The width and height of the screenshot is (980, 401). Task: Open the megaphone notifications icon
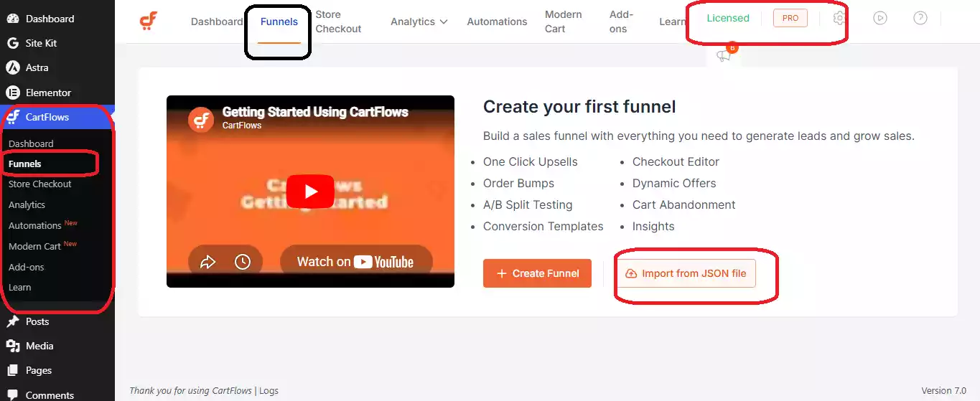[x=724, y=56]
